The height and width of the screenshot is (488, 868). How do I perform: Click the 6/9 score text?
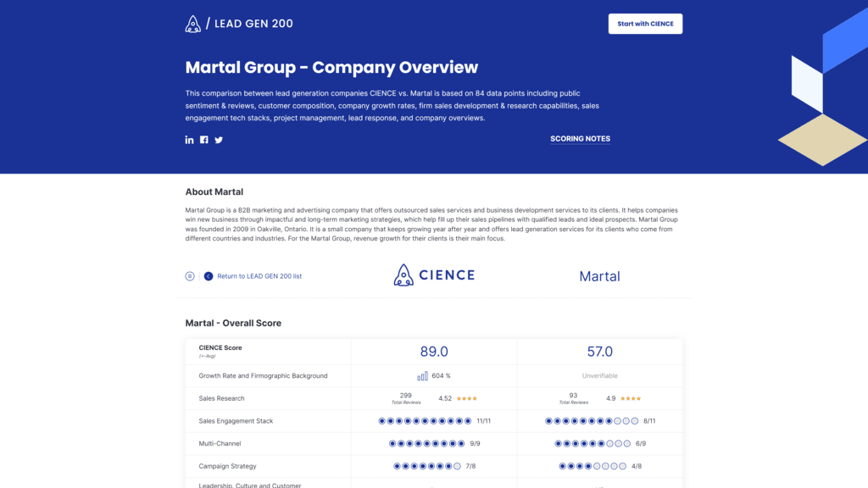[x=641, y=444]
